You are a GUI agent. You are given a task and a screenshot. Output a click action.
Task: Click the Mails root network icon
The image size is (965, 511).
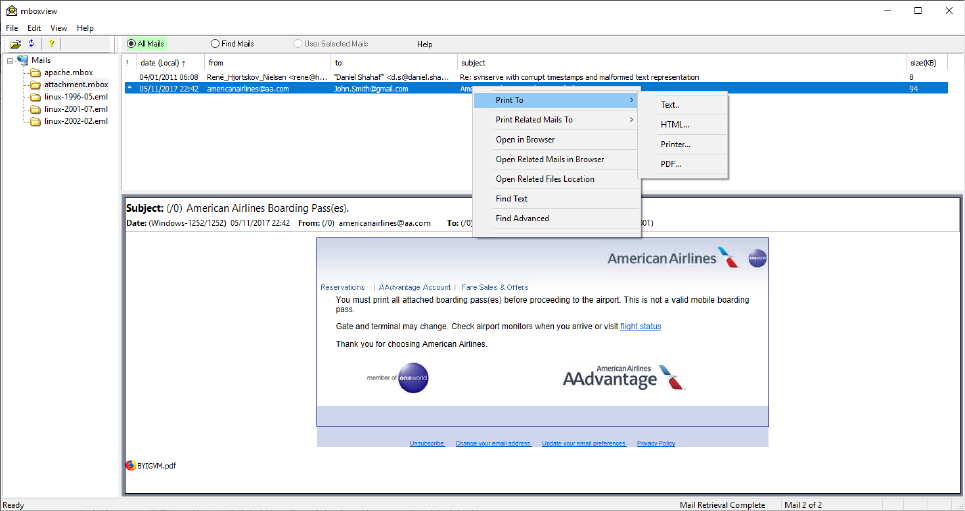pos(23,60)
